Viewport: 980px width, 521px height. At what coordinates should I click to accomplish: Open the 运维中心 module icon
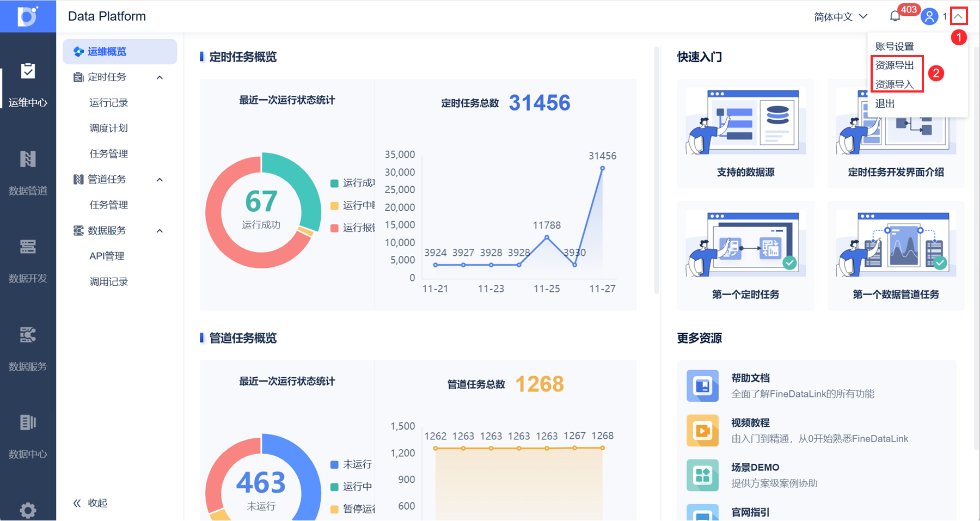[28, 71]
